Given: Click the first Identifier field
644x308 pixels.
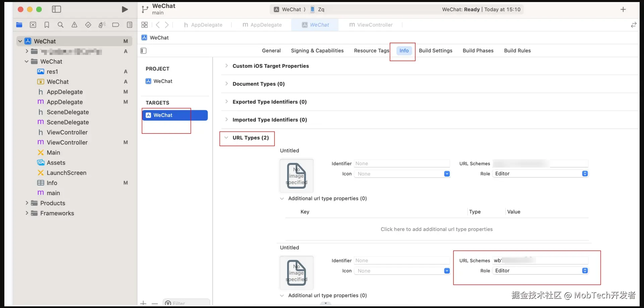Looking at the screenshot, I should coord(402,164).
